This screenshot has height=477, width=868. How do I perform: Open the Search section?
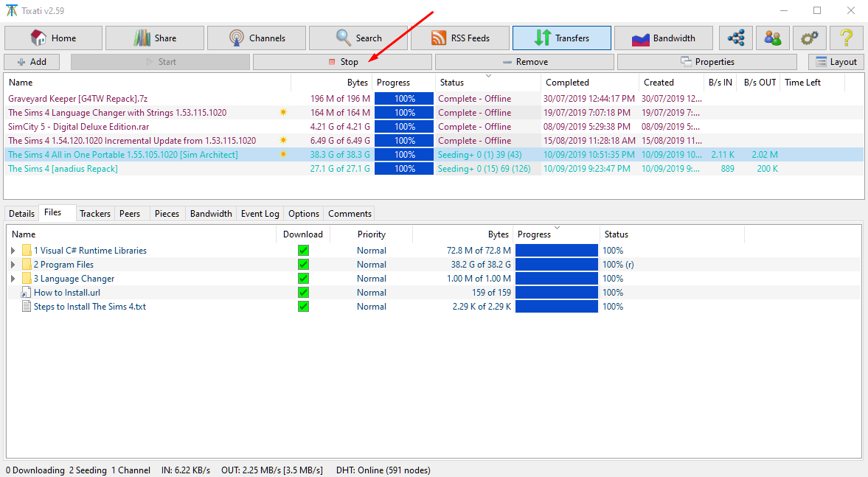(358, 38)
